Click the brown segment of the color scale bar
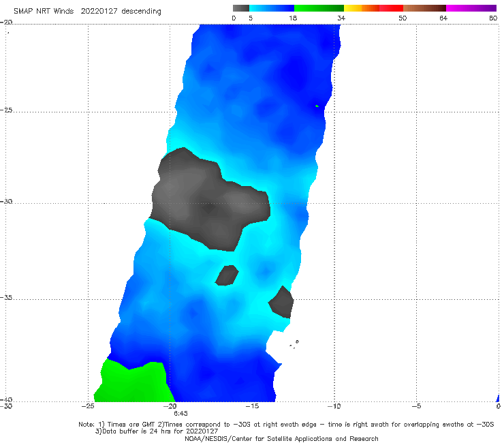The width and height of the screenshot is (504, 443). tap(424, 8)
